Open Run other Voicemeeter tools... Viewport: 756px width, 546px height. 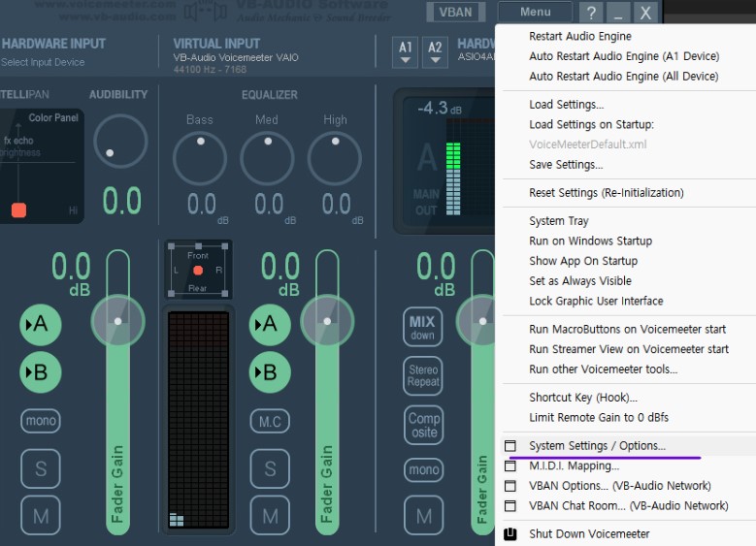tap(604, 369)
